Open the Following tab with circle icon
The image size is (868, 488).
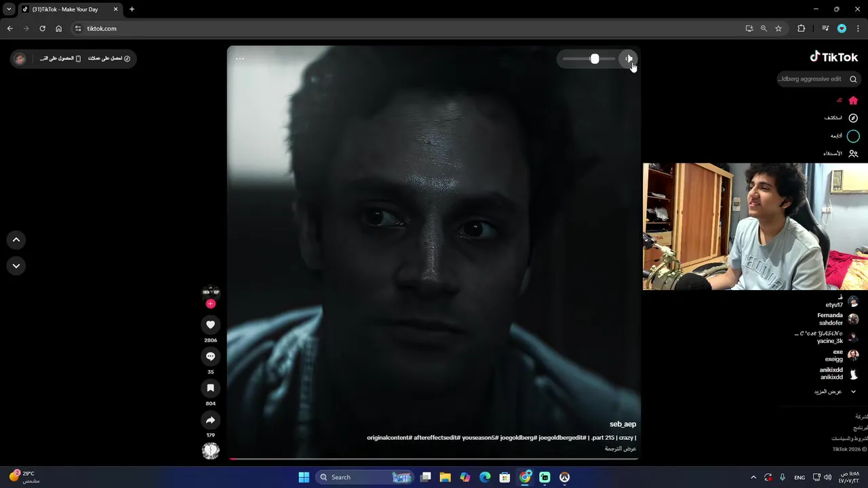click(x=845, y=136)
